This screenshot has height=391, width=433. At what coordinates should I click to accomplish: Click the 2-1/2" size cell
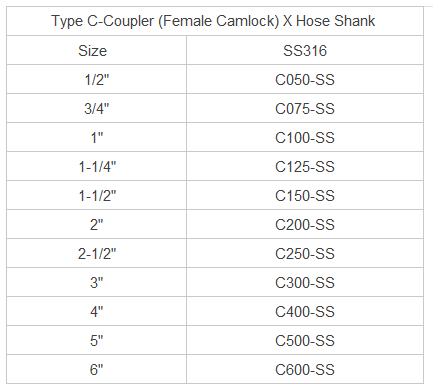(97, 254)
